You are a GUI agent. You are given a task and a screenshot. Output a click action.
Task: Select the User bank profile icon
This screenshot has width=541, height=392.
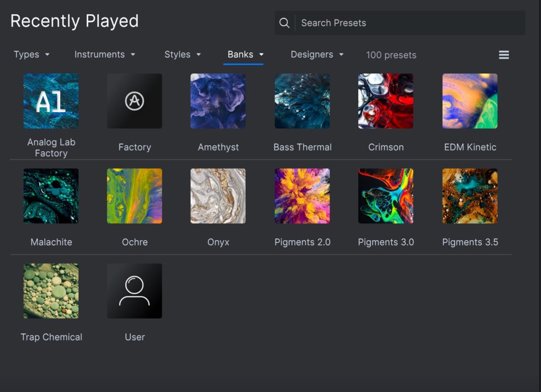click(x=135, y=291)
